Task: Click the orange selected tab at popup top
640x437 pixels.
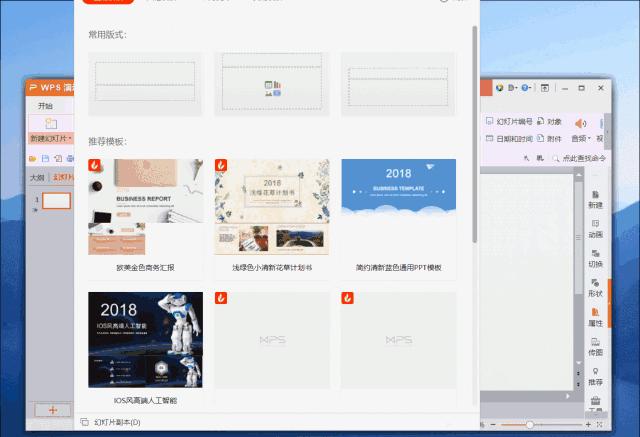Action: pos(108,1)
